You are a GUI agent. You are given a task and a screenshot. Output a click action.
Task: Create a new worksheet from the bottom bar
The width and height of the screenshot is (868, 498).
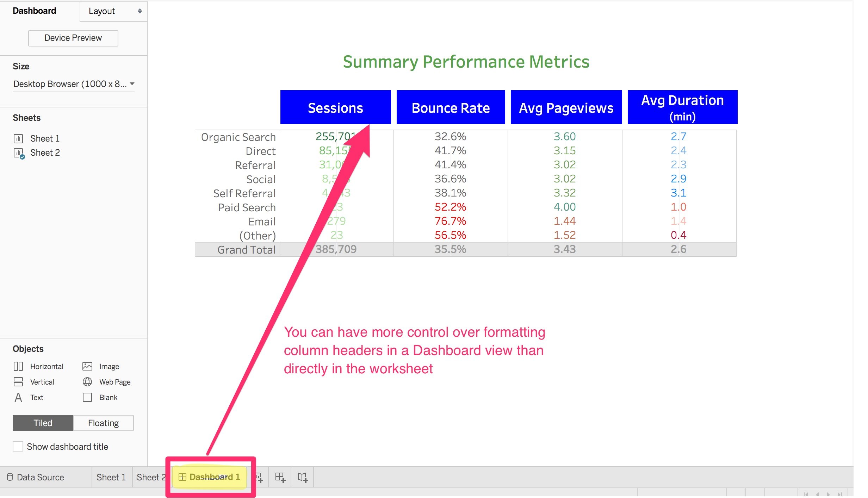point(260,477)
